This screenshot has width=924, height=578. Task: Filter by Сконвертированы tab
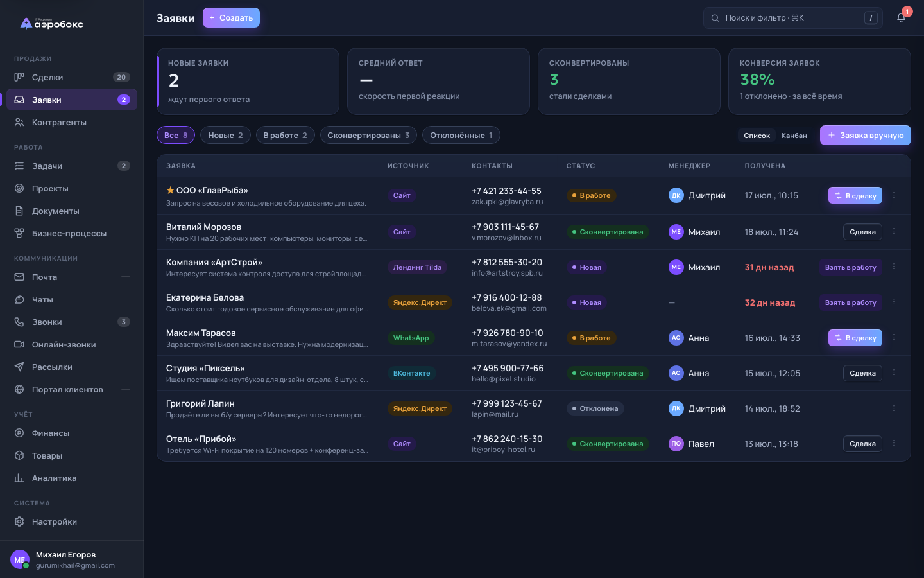(368, 135)
